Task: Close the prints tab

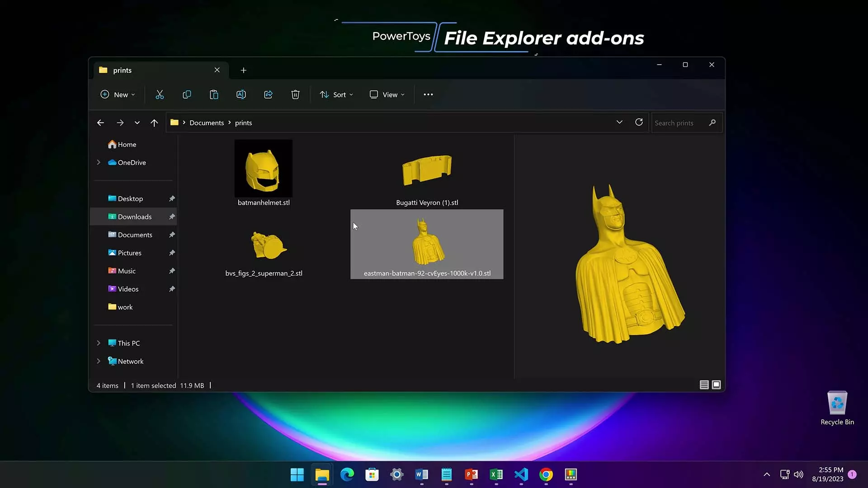Action: pyautogui.click(x=217, y=70)
